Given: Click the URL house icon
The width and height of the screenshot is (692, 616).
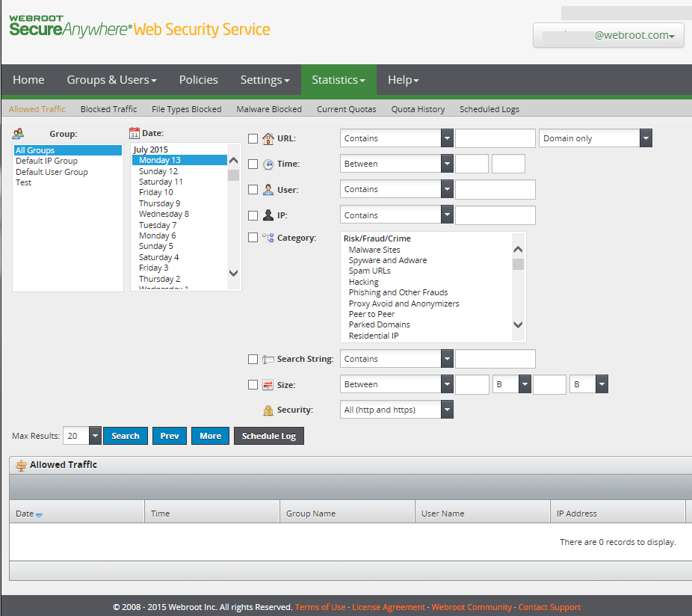Looking at the screenshot, I should point(268,138).
